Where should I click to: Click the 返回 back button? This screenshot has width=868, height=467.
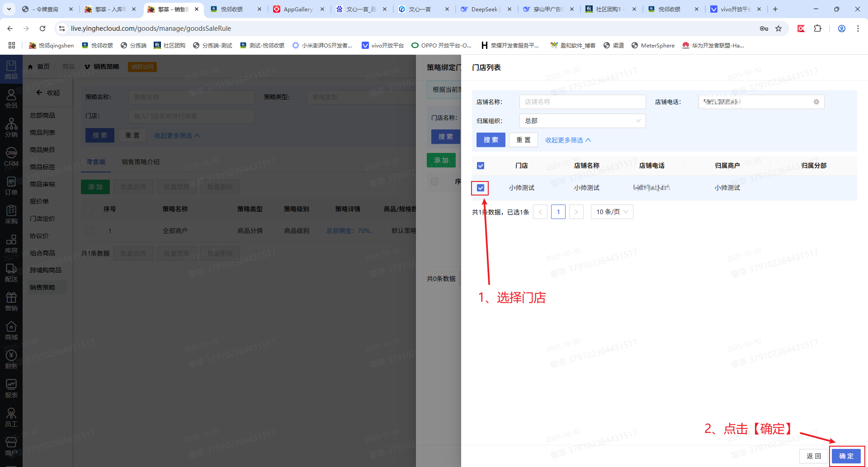[813, 456]
